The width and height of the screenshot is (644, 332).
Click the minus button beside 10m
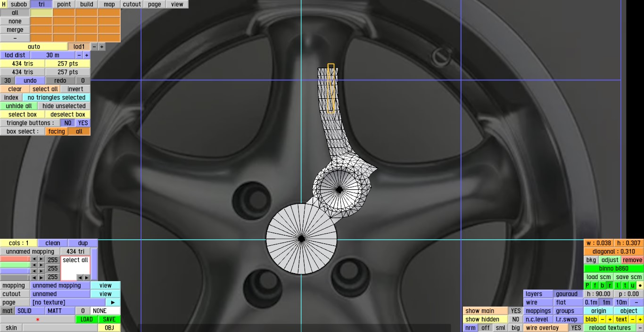[636, 302]
